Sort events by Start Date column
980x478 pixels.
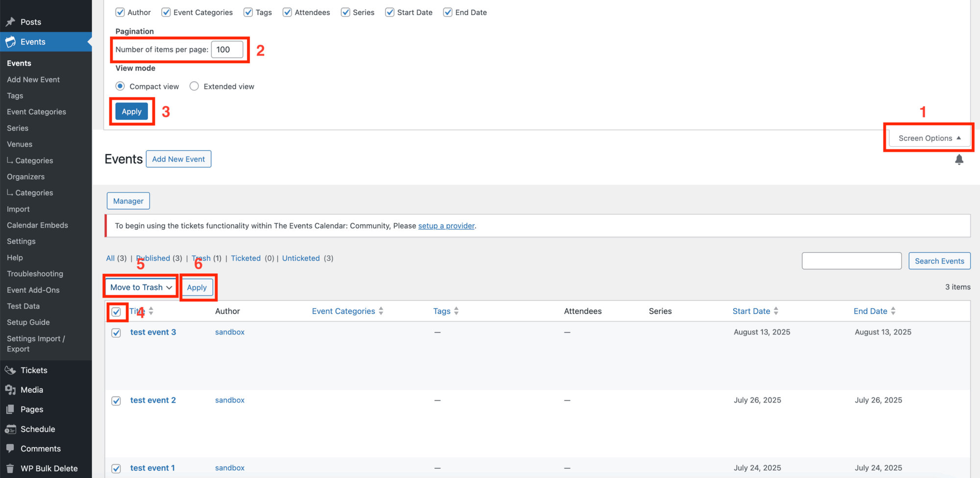(752, 311)
